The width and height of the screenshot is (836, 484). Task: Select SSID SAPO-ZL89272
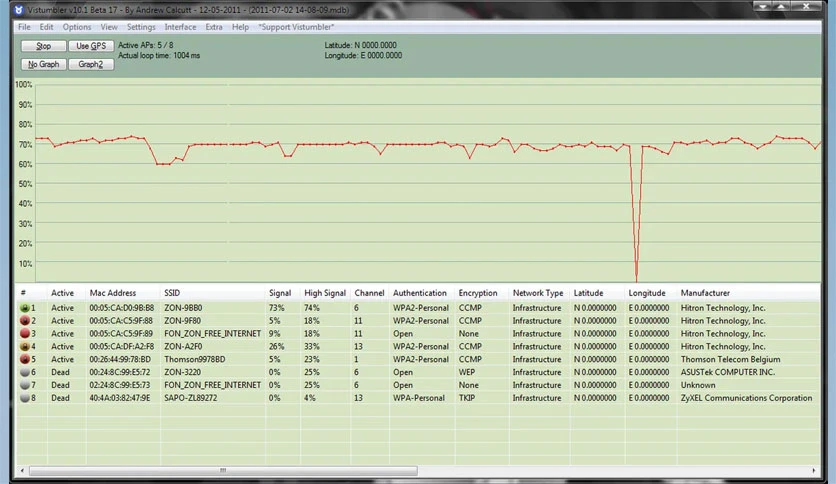tap(190, 398)
